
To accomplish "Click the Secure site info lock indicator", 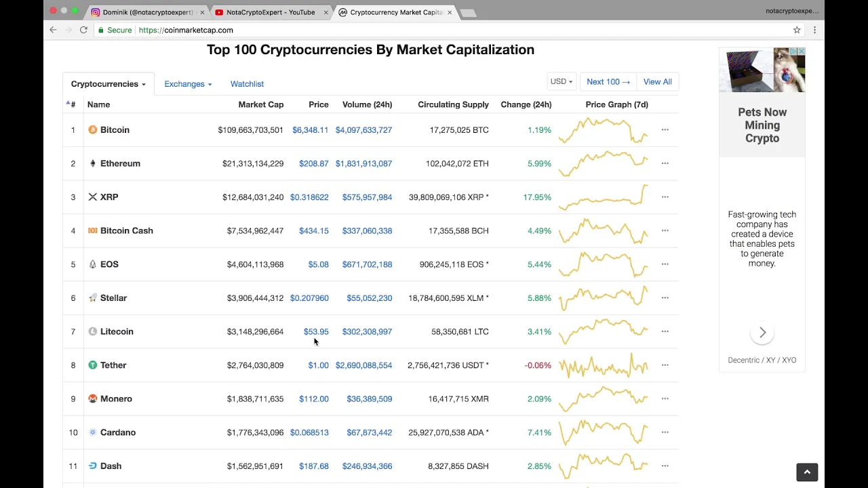I will 115,30.
